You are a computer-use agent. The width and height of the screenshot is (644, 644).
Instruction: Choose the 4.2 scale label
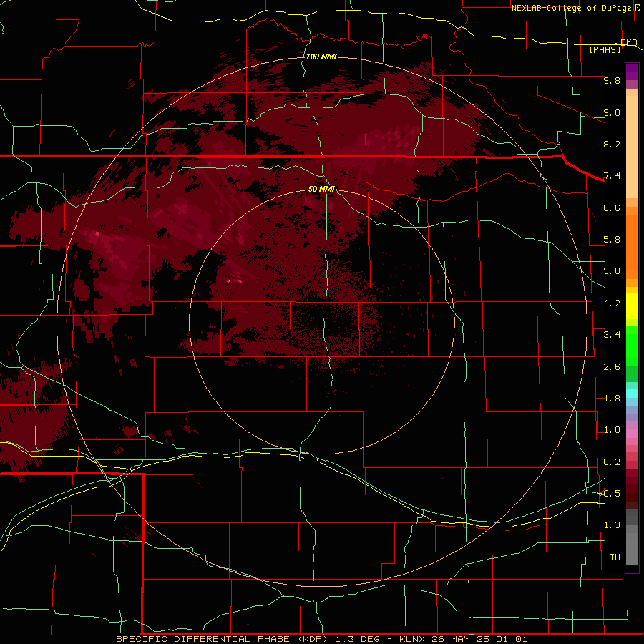pos(612,303)
